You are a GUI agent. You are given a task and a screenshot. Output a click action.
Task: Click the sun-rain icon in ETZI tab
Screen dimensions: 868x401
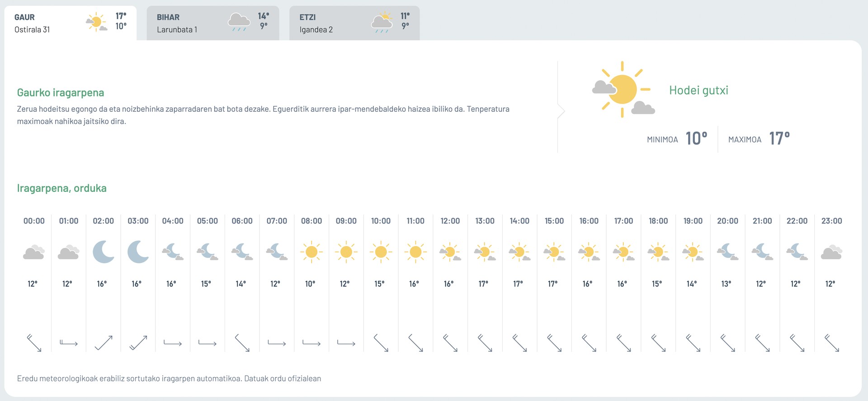point(382,22)
